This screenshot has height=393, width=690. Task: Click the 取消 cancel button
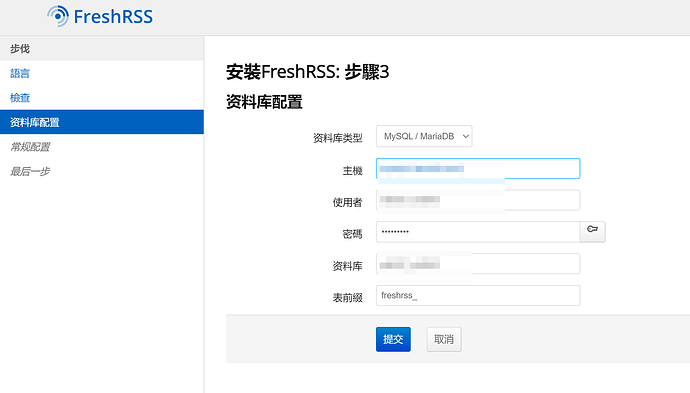tap(444, 339)
